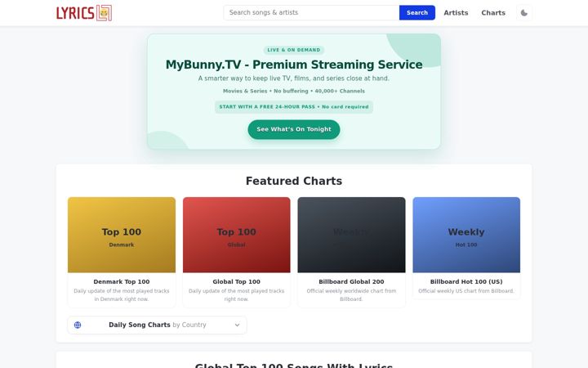
Task: Click the Billboard Global 200 title link
Action: pyautogui.click(x=351, y=281)
